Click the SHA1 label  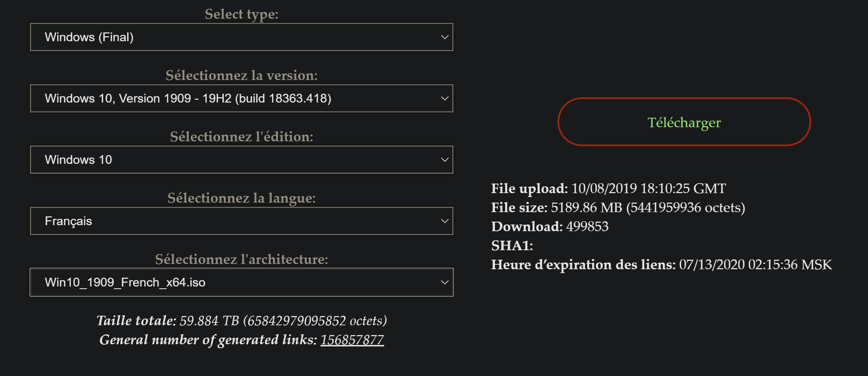tap(512, 246)
